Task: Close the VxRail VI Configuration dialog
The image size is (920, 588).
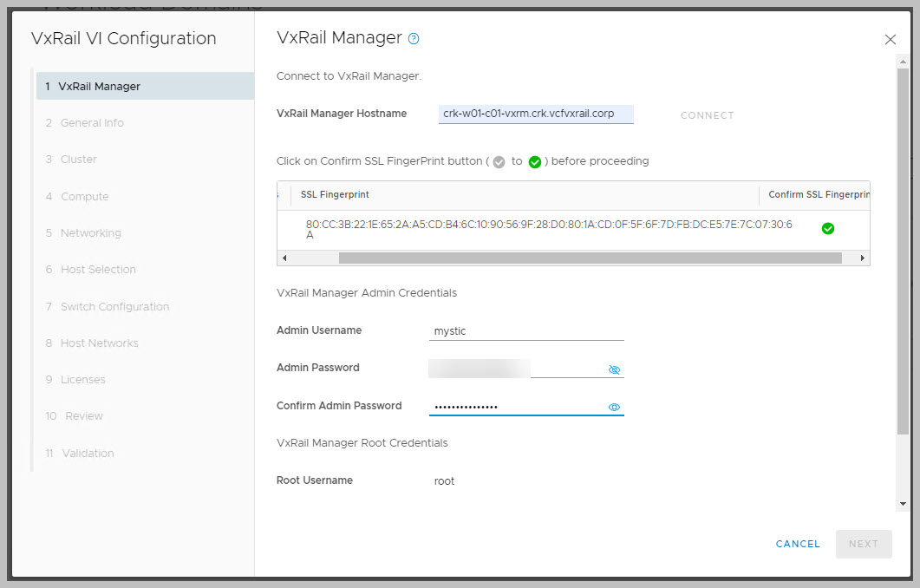Action: (890, 39)
